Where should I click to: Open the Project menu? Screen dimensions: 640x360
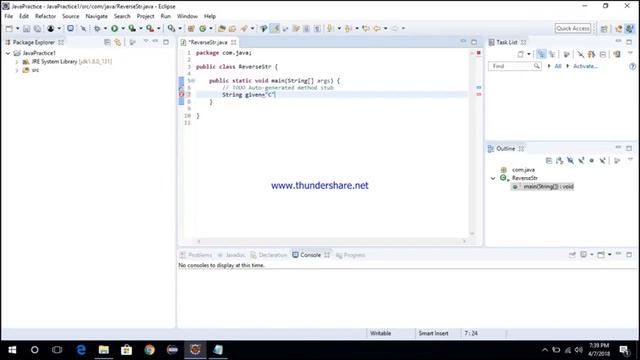tap(145, 16)
